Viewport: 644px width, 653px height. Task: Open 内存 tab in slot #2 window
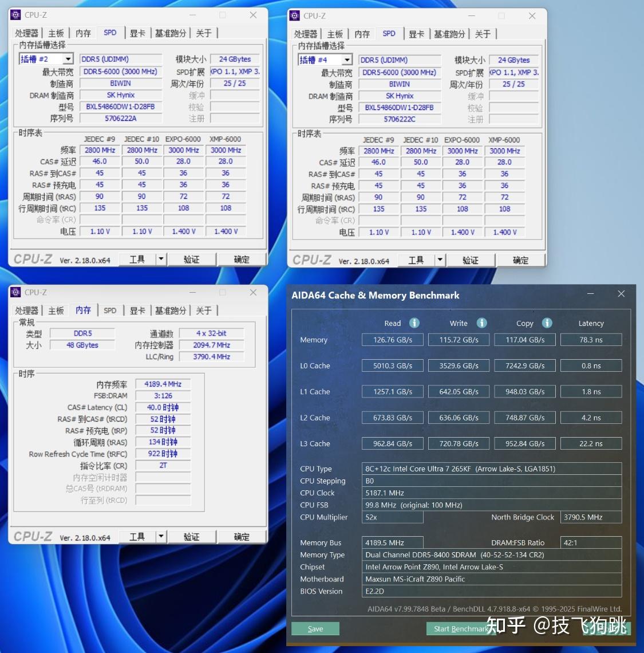pyautogui.click(x=83, y=33)
